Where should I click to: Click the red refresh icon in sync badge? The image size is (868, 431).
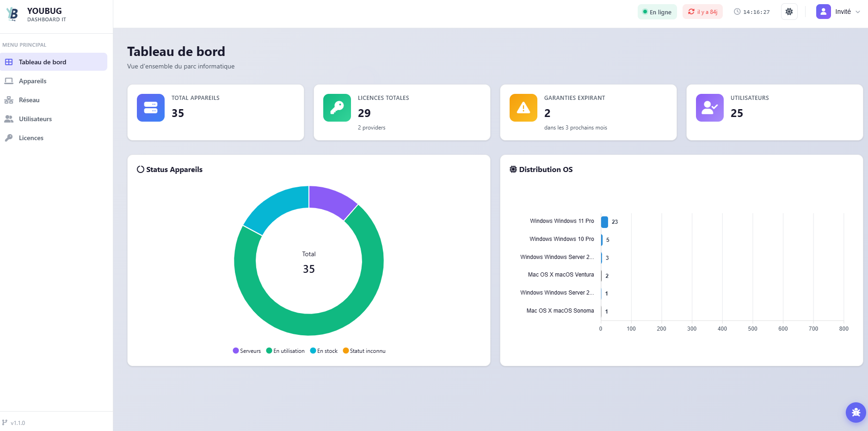(x=691, y=12)
